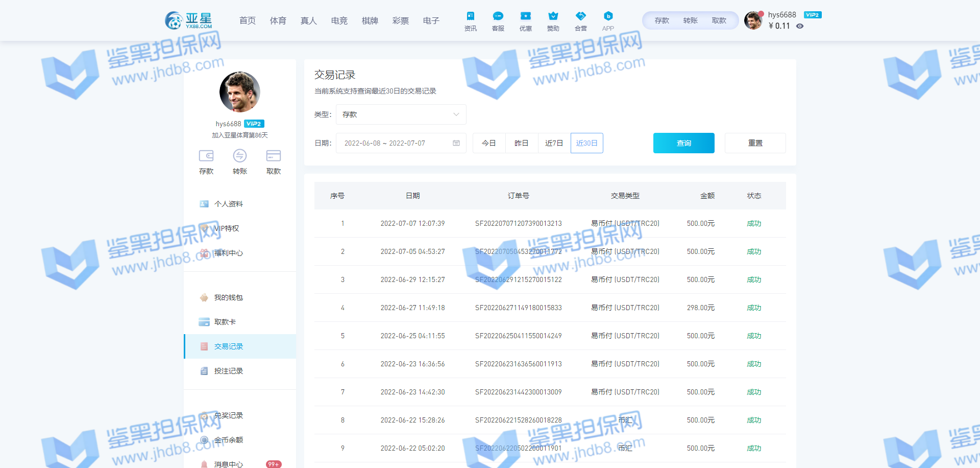The height and width of the screenshot is (468, 980).
Task: Click the sidebar 存款 deposit wallet icon
Action: pyautogui.click(x=206, y=156)
